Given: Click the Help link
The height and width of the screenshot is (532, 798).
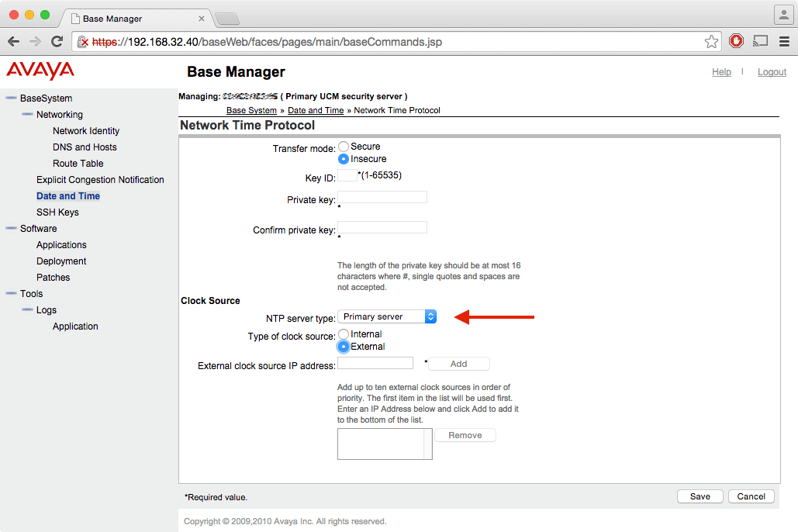Looking at the screenshot, I should point(721,72).
